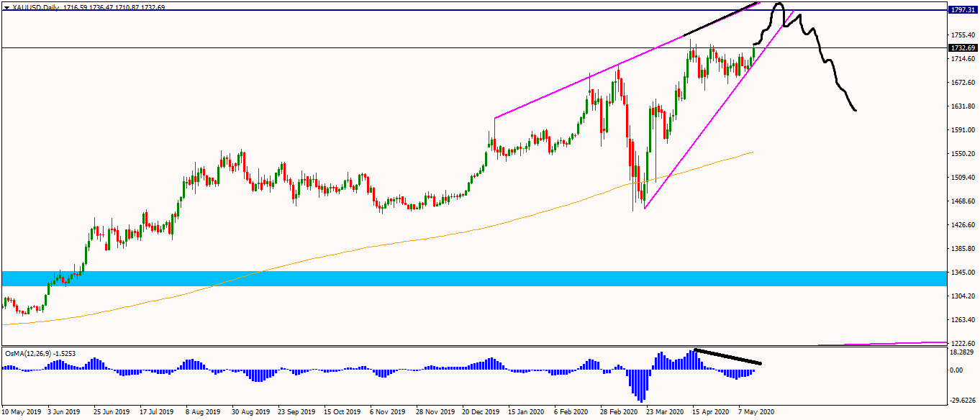Click the 1509.40 price axis label
Screen dimensions: 980x420
pyautogui.click(x=963, y=178)
